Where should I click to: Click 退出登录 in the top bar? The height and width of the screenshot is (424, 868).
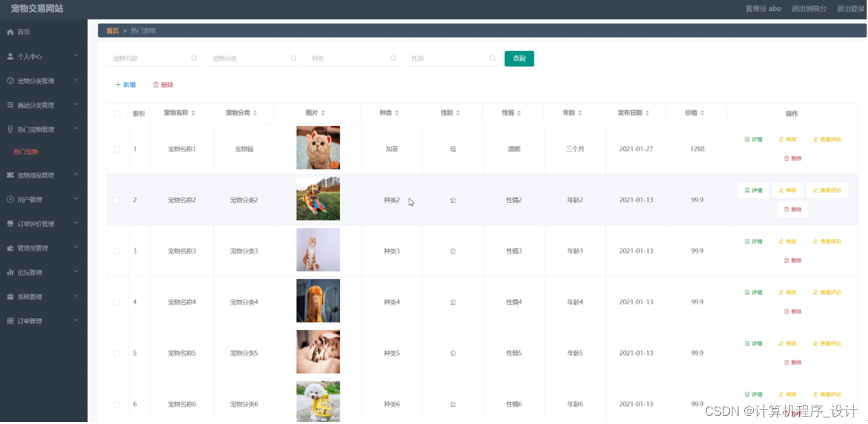[x=851, y=9]
